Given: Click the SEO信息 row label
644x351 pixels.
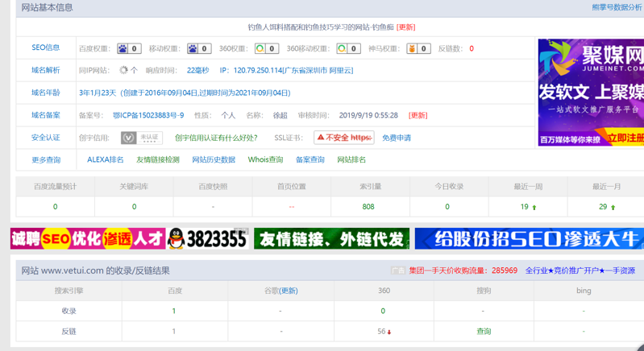Looking at the screenshot, I should 46,47.
